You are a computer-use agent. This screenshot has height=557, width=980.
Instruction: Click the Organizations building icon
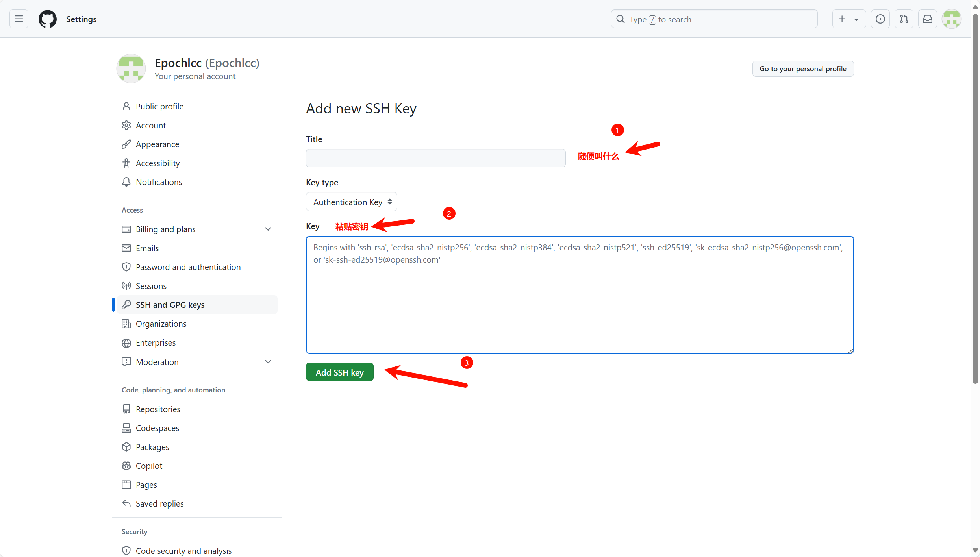126,324
